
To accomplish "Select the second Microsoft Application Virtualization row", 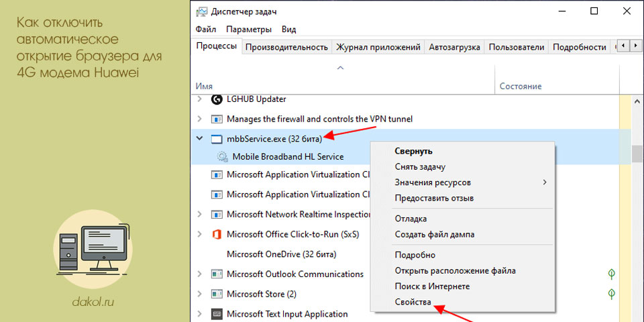I will point(281,195).
